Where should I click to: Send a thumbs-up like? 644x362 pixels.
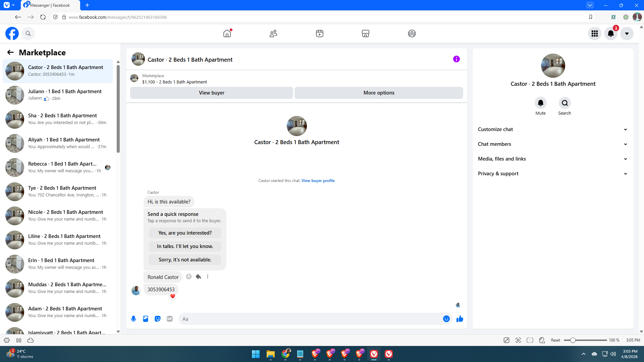point(460,319)
